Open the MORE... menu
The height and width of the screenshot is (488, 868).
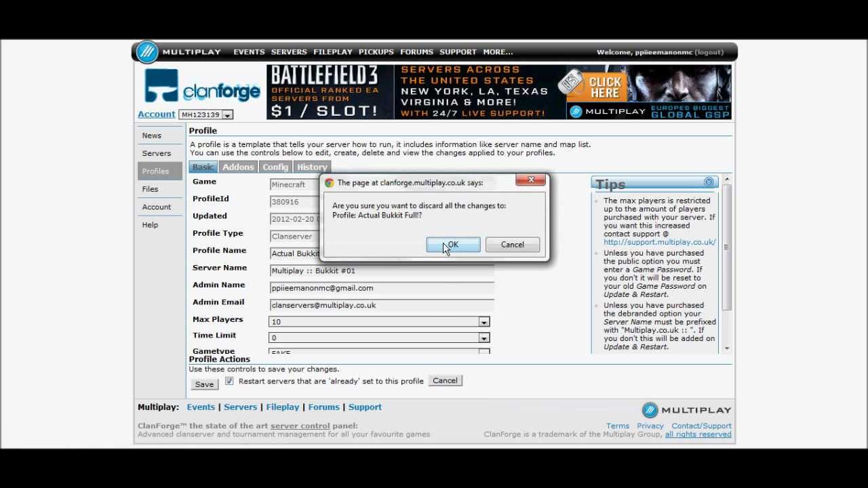[498, 52]
